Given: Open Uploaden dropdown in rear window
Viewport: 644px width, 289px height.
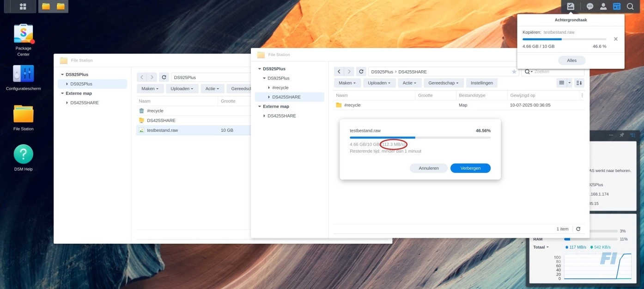Looking at the screenshot, I should click(x=182, y=88).
